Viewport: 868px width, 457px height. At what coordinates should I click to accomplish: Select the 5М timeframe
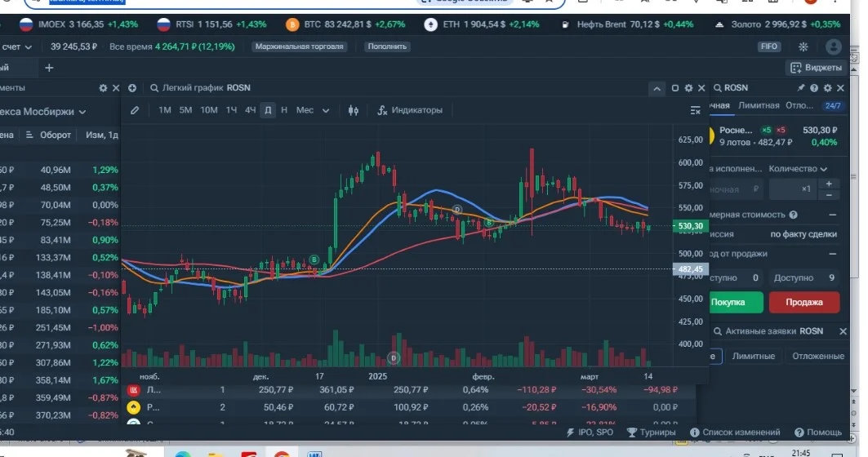pyautogui.click(x=185, y=110)
